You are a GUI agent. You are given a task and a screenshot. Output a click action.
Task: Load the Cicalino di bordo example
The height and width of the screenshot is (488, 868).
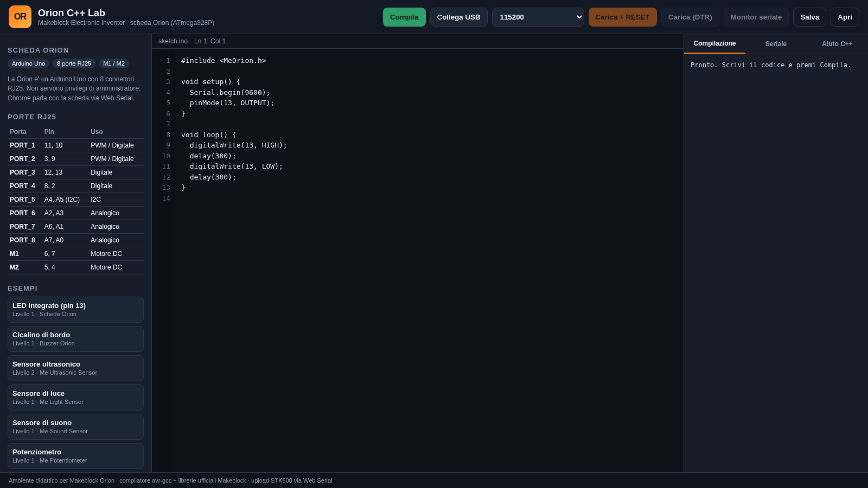[75, 339]
